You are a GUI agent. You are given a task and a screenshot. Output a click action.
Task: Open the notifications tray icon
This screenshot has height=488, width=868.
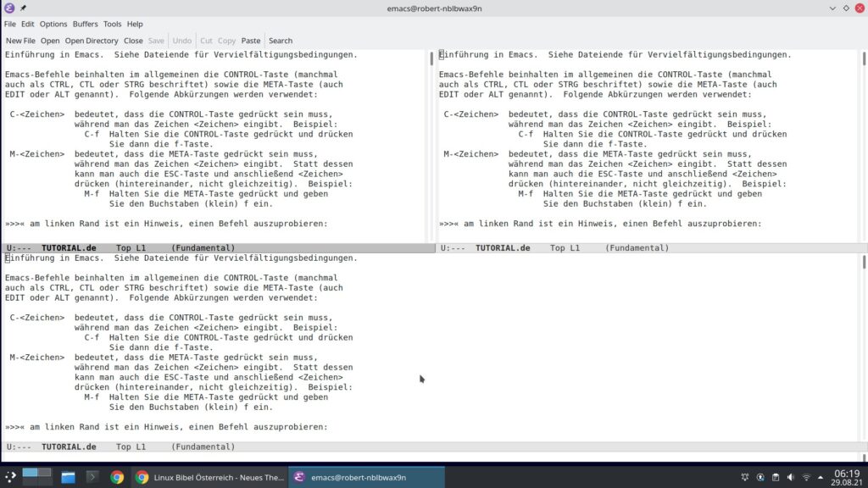[x=745, y=477]
